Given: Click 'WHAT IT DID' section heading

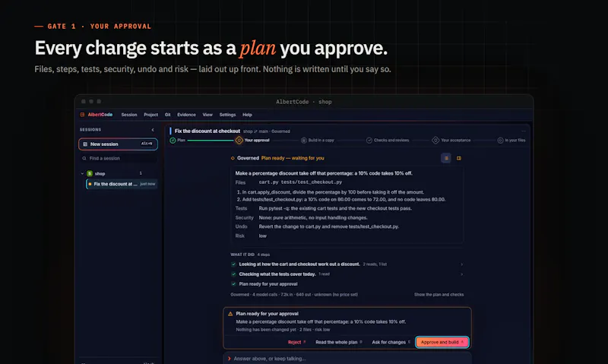Looking at the screenshot, I should click(x=242, y=255).
